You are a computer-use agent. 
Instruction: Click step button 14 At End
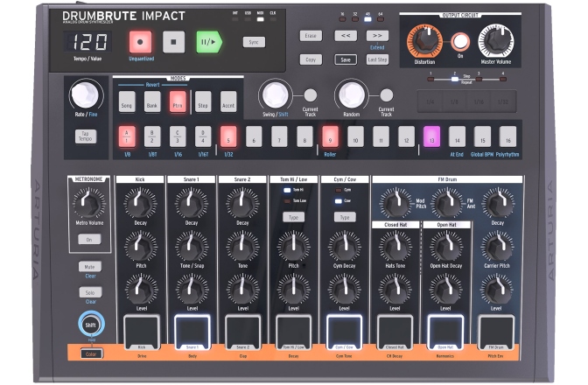pyautogui.click(x=457, y=136)
